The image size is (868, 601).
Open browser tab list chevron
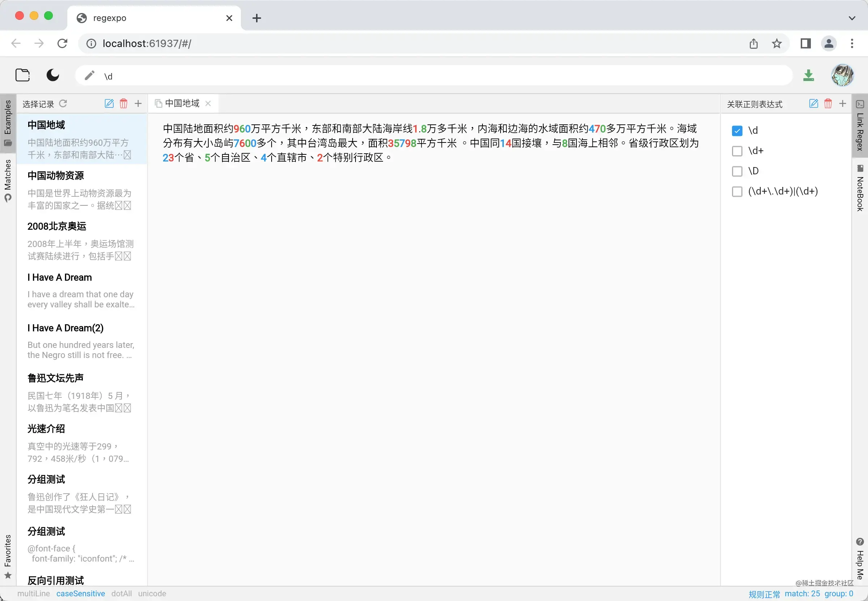[x=852, y=18]
